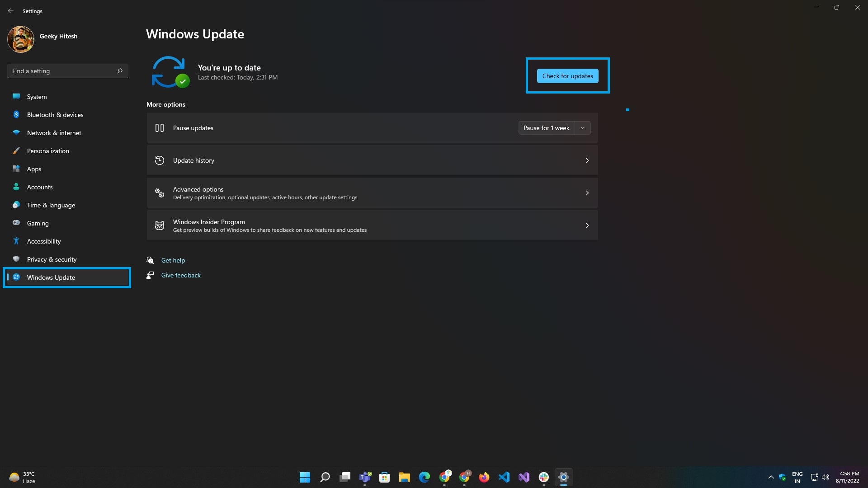Click the Find a setting search box
Image resolution: width=868 pixels, height=488 pixels.
click(x=67, y=71)
